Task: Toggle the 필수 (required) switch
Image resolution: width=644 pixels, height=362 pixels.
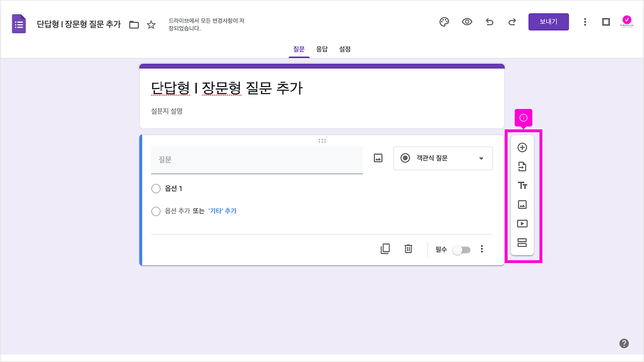Action: click(461, 249)
